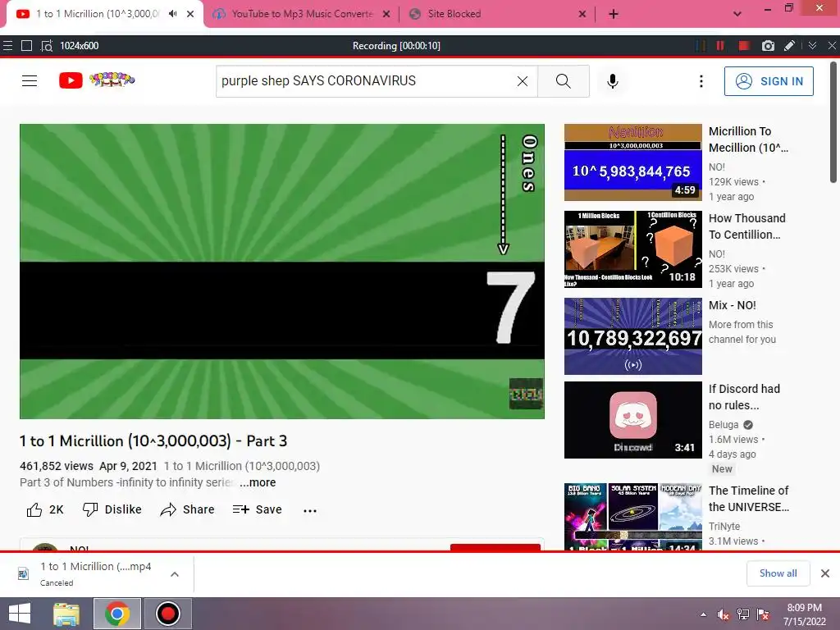Viewport: 840px width, 630px height.
Task: Switch to the Site Blocked tab
Action: (x=454, y=14)
